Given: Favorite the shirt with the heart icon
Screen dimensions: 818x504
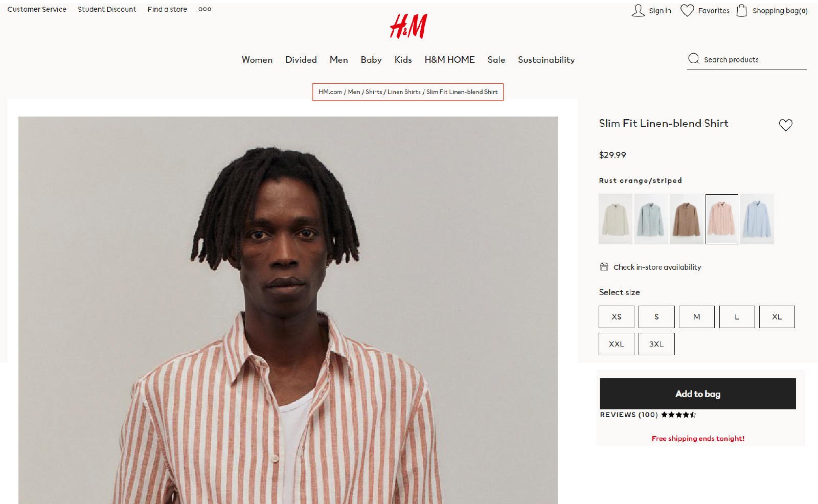Looking at the screenshot, I should pos(786,125).
